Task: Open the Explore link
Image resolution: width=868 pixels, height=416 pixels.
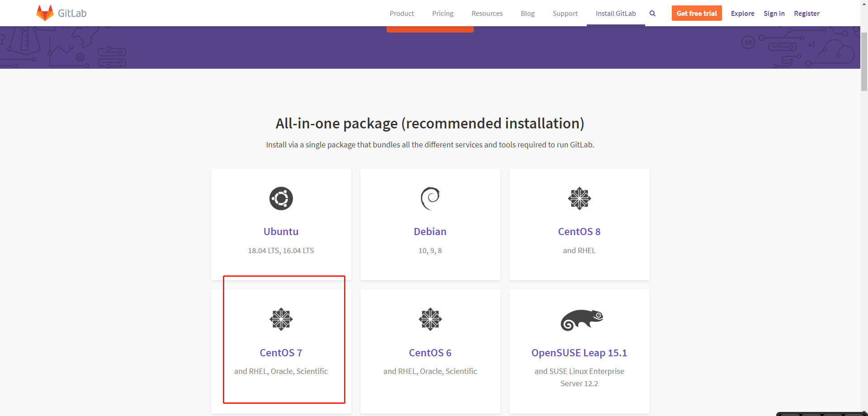Action: tap(743, 14)
